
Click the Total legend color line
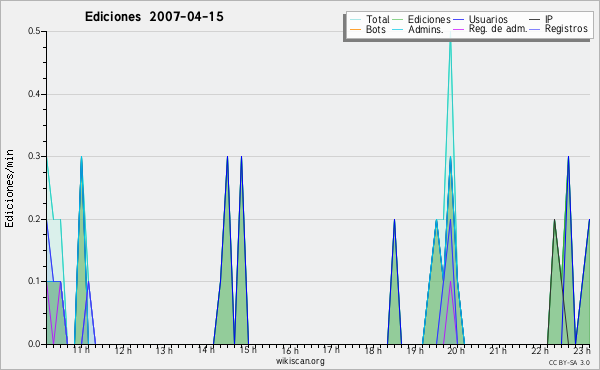tap(355, 20)
